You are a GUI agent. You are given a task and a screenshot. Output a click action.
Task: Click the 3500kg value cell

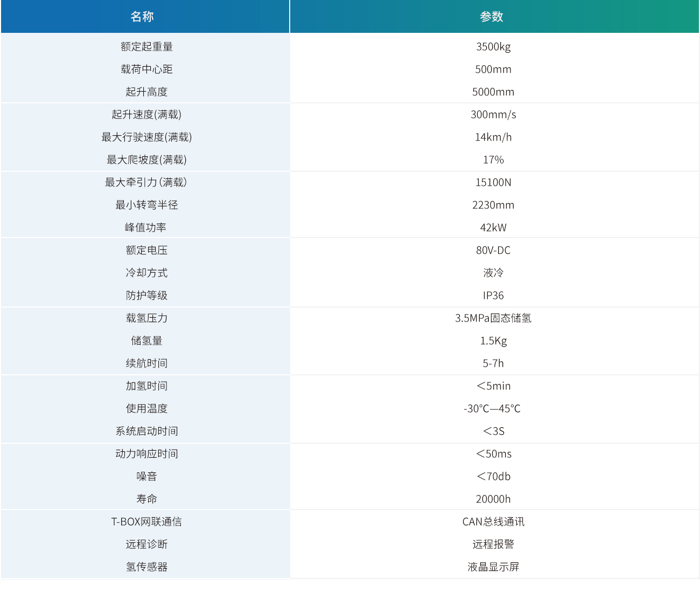(x=493, y=47)
